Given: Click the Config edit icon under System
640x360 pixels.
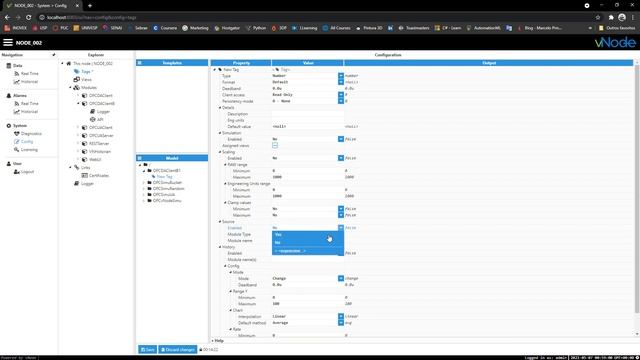Looking at the screenshot, I should point(17,142).
